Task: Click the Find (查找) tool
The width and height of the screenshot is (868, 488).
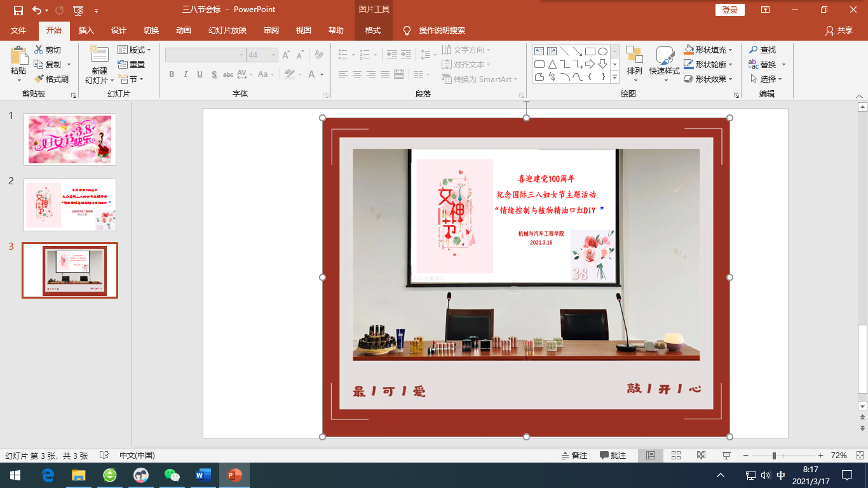Action: pos(763,50)
